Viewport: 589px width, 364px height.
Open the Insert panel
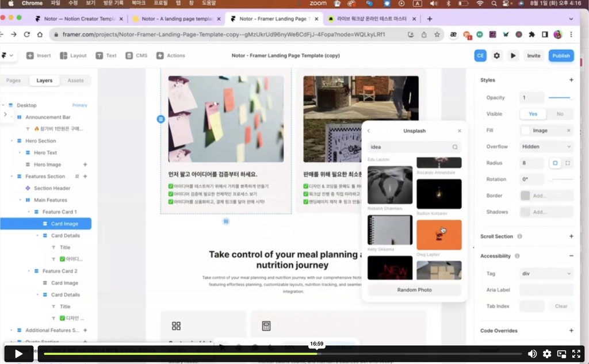(37, 55)
